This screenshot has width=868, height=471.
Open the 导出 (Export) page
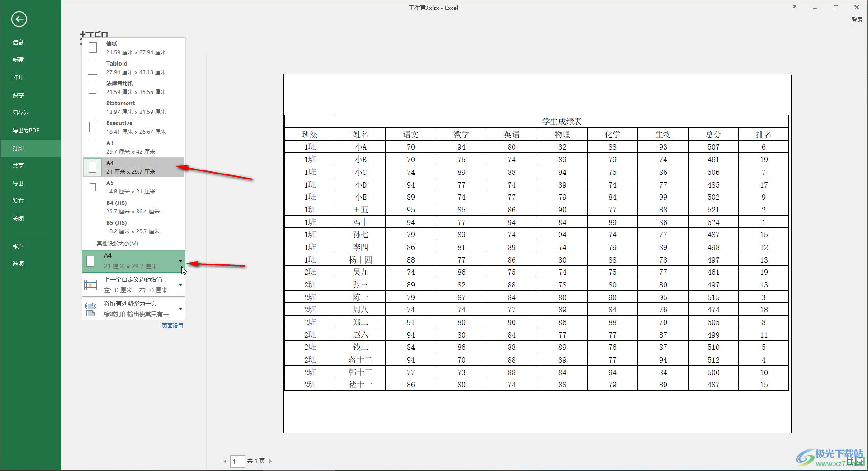[x=31, y=183]
